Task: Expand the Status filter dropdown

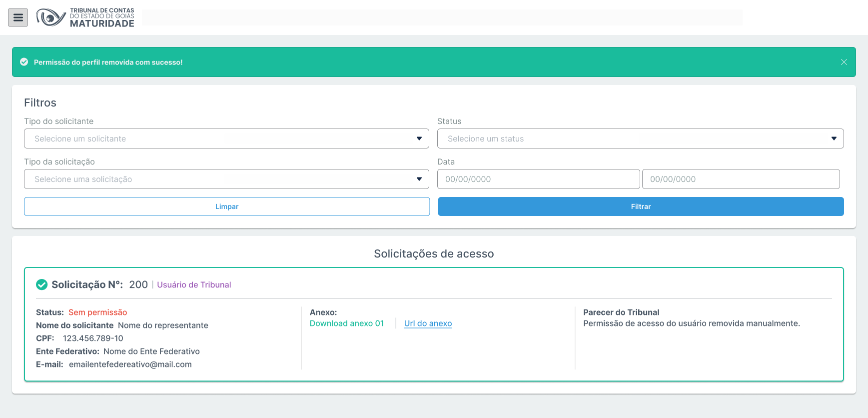Action: coord(640,138)
